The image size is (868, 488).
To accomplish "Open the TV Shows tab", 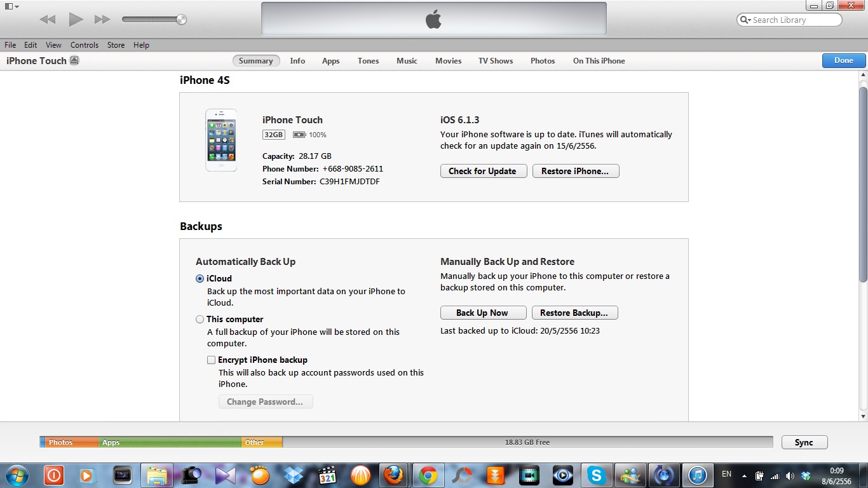I will pyautogui.click(x=496, y=61).
